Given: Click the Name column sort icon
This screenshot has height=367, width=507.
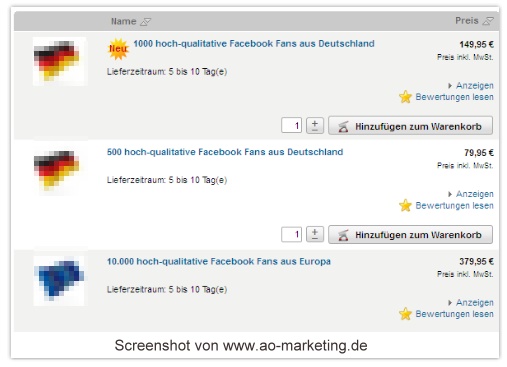Looking at the screenshot, I should pos(145,22).
